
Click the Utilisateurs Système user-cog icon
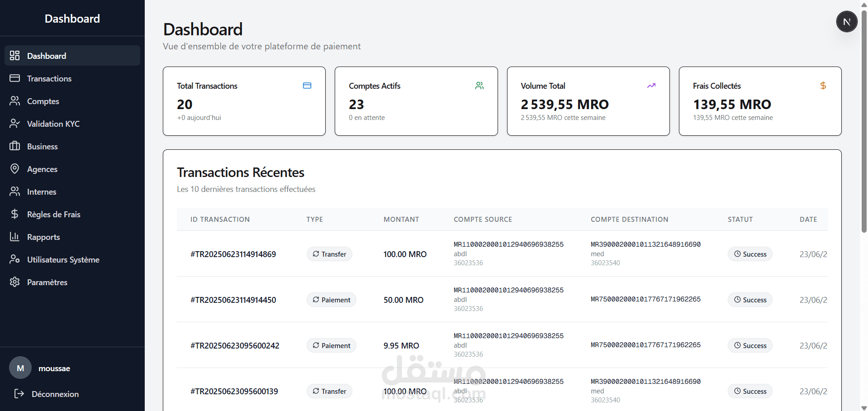15,259
